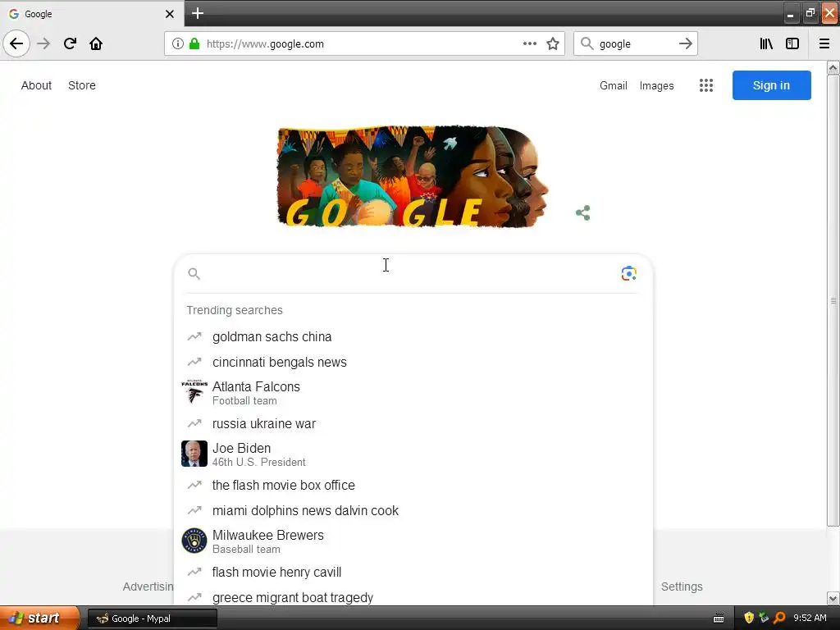Image resolution: width=840 pixels, height=630 pixels.
Task: Go to Gmail
Action: pyautogui.click(x=614, y=85)
